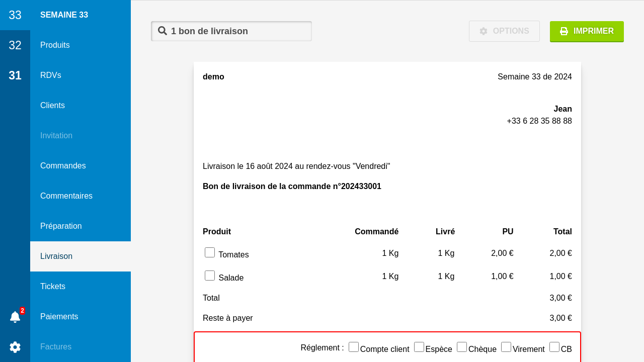Select Virement payment checkbox

[506, 347]
